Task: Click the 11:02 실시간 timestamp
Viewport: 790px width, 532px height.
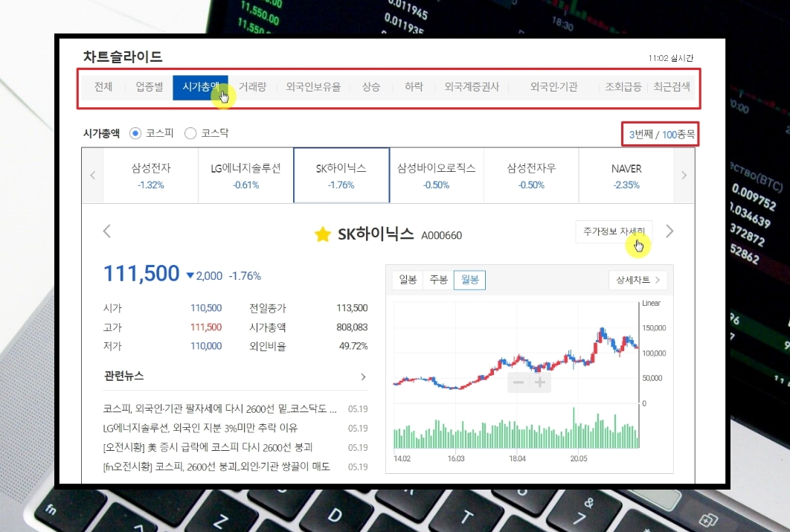Action: coord(670,59)
